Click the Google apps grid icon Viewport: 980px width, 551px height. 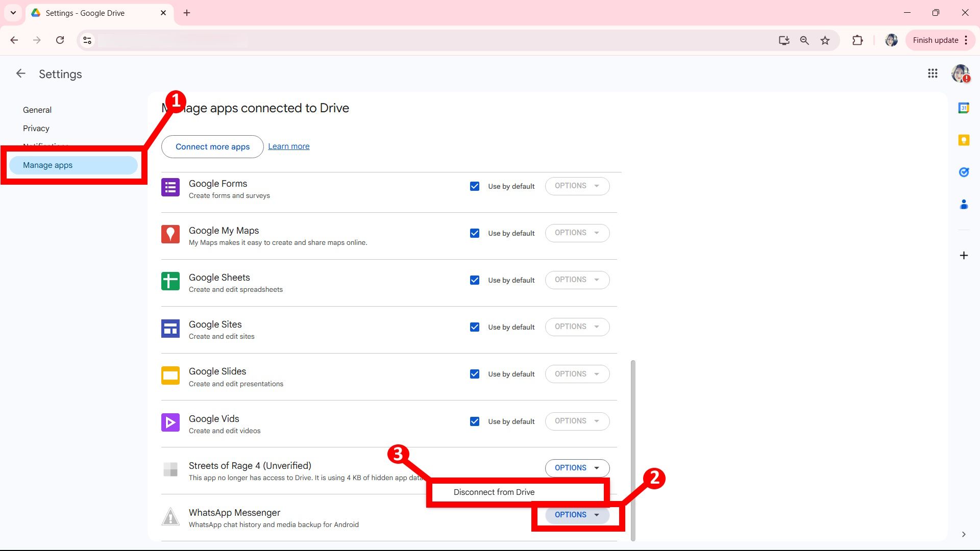(933, 73)
